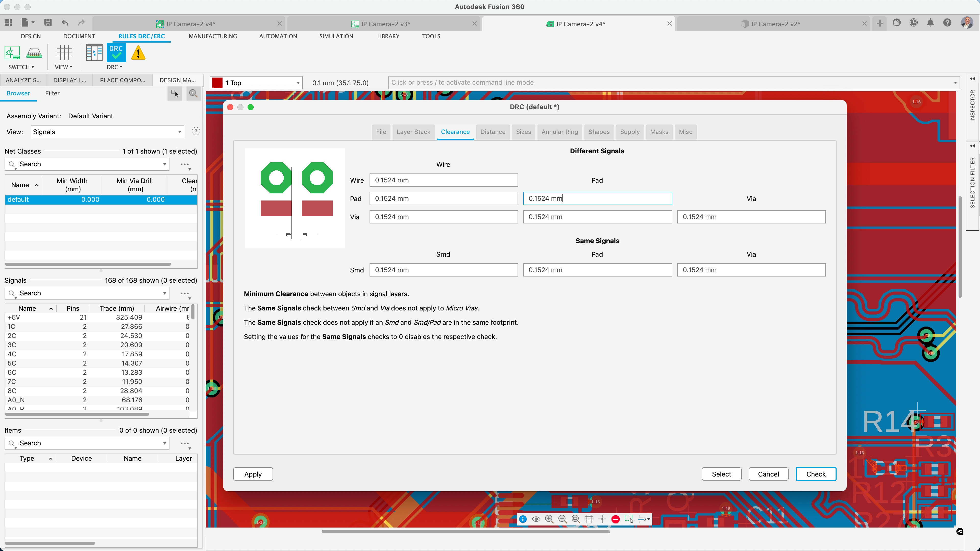980x551 pixels.
Task: Toggle the grid display in bottom toolbar
Action: pyautogui.click(x=589, y=519)
